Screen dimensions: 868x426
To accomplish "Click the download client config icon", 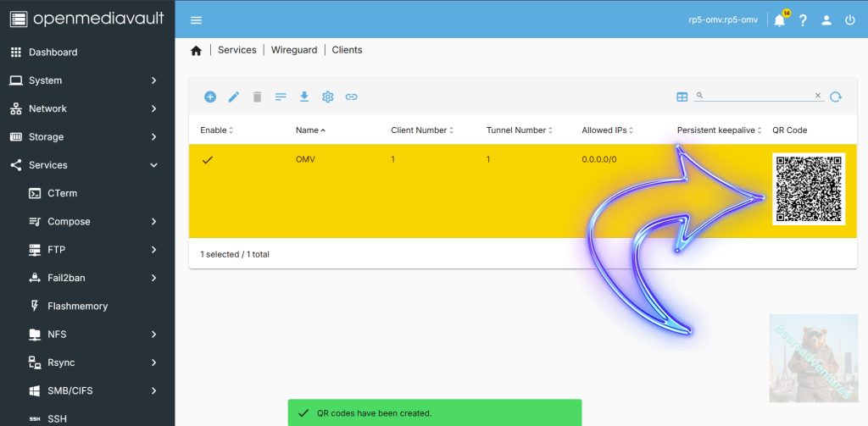I will coord(304,97).
